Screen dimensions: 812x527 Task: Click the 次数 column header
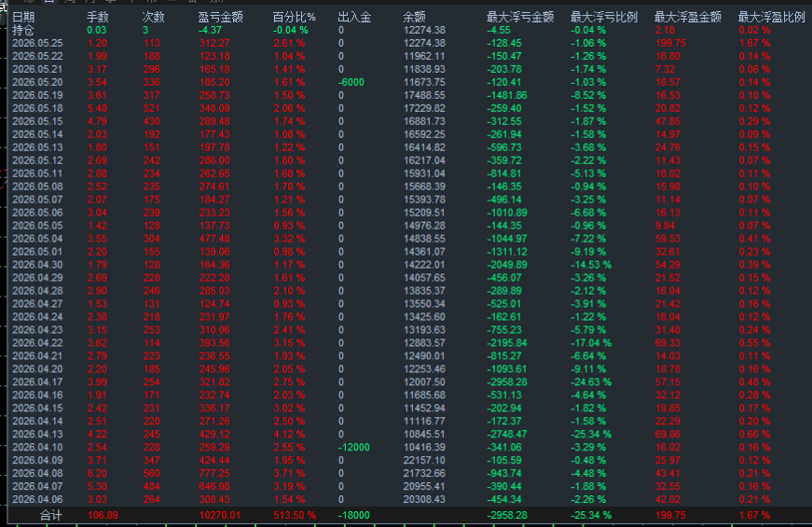pyautogui.click(x=153, y=17)
